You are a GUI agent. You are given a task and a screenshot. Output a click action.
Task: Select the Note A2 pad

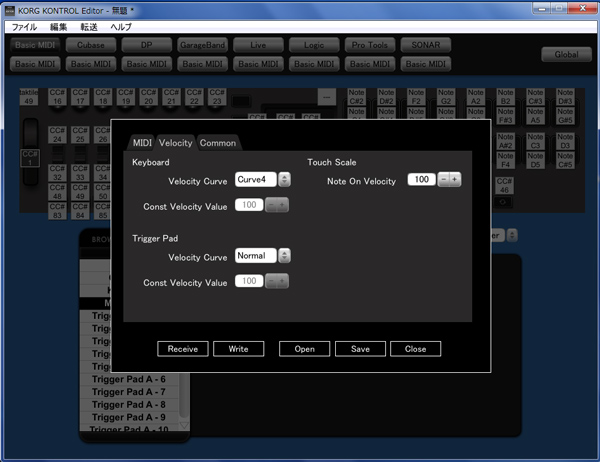(476, 97)
